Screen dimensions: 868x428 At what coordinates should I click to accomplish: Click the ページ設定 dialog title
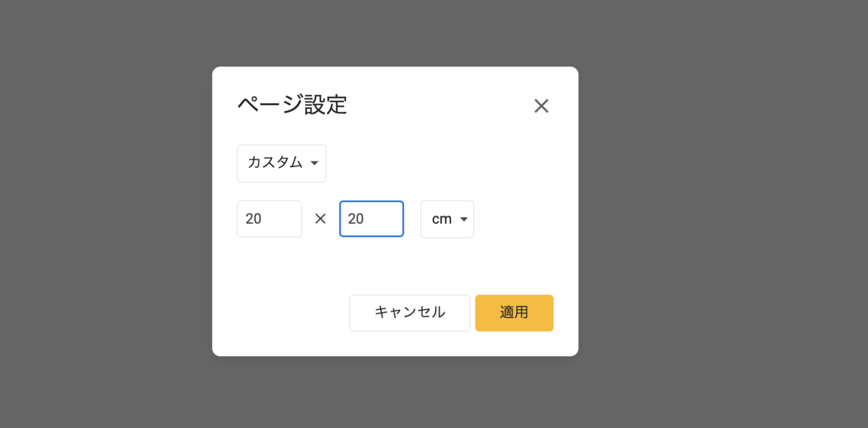coord(292,105)
